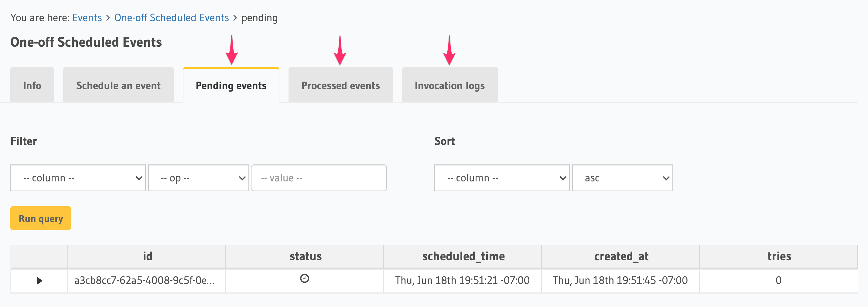Open the Schedule an event tab
This screenshot has width=868, height=307.
[118, 86]
